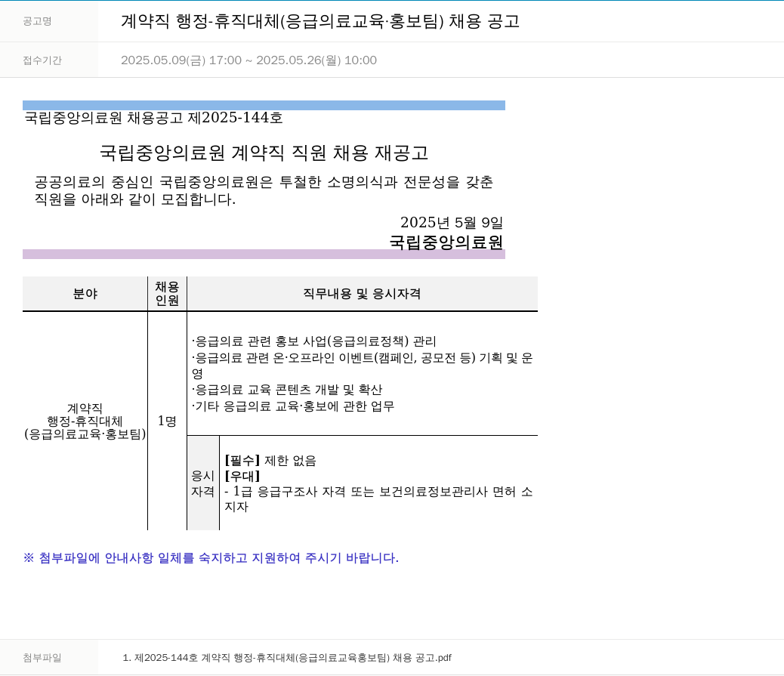Image resolution: width=784 pixels, height=676 pixels.
Task: Open the attached PDF file 제2025-144호
Action: tap(287, 658)
